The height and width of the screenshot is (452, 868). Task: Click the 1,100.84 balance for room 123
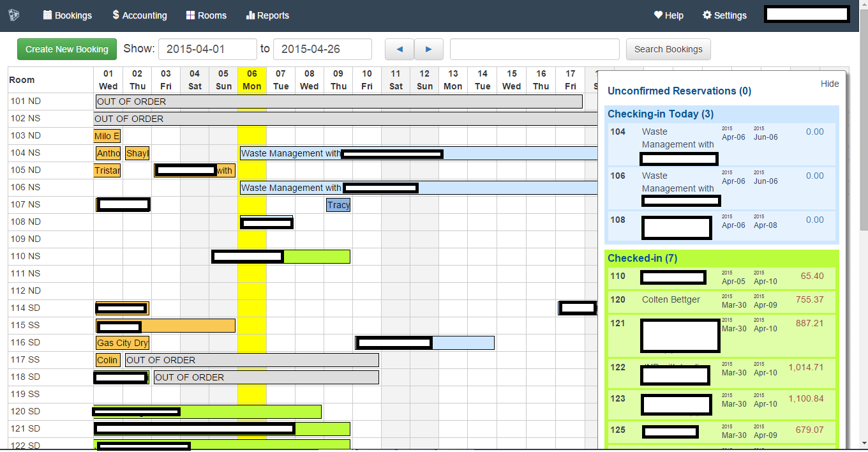(x=806, y=398)
